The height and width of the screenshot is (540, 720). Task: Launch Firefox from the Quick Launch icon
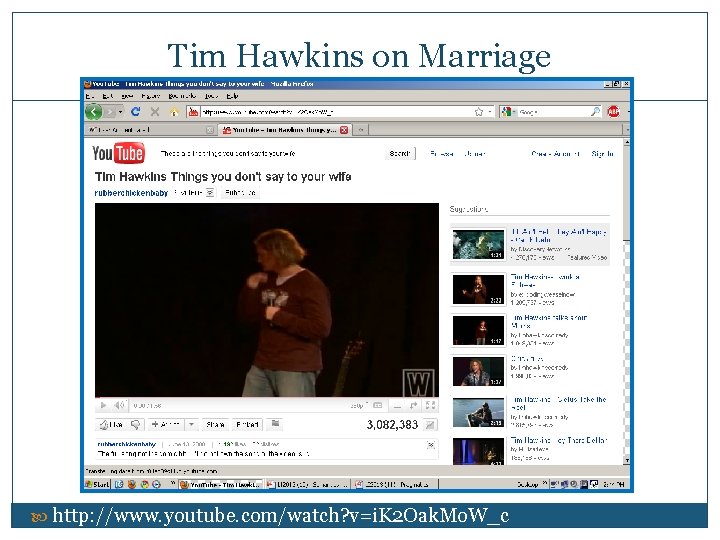(132, 484)
